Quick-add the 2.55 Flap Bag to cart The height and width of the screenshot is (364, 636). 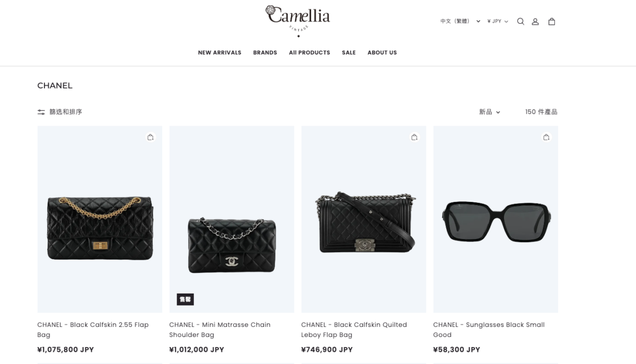click(x=151, y=137)
